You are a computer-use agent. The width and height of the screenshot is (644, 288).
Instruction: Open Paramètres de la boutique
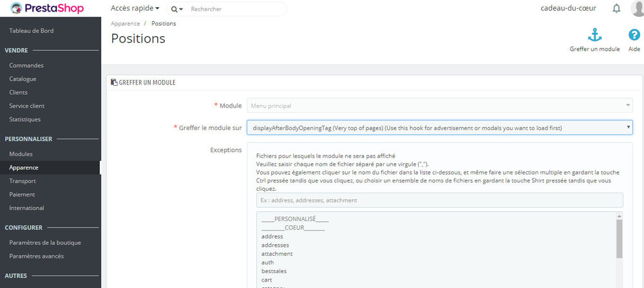pyautogui.click(x=45, y=243)
